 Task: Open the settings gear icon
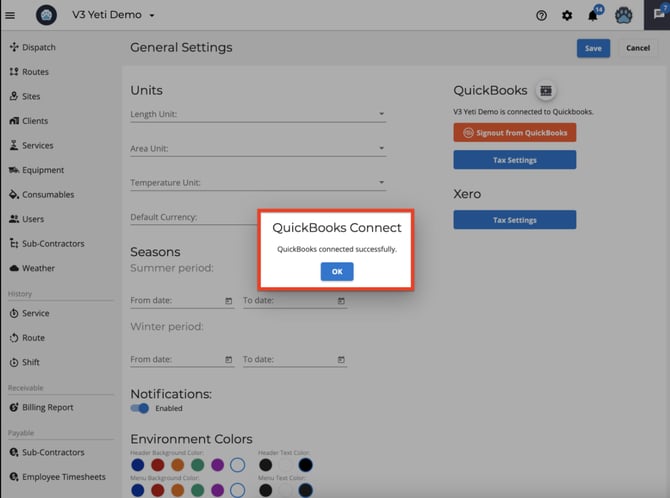tap(567, 16)
